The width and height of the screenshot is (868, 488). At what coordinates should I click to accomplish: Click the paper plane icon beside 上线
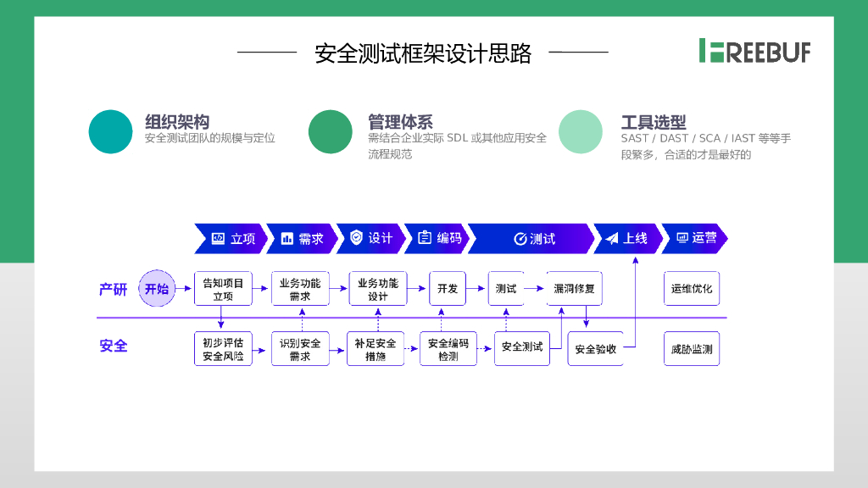(x=612, y=239)
